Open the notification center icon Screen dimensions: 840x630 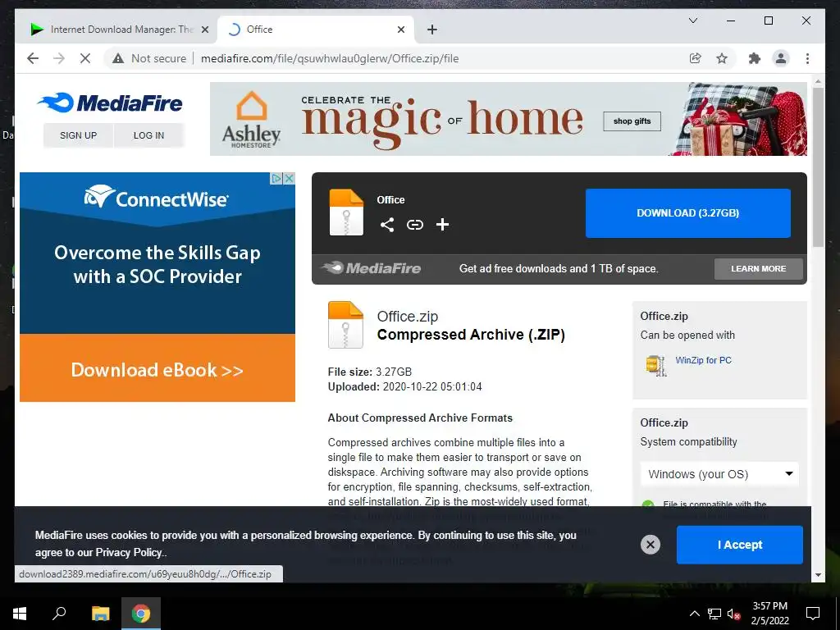pyautogui.click(x=813, y=614)
